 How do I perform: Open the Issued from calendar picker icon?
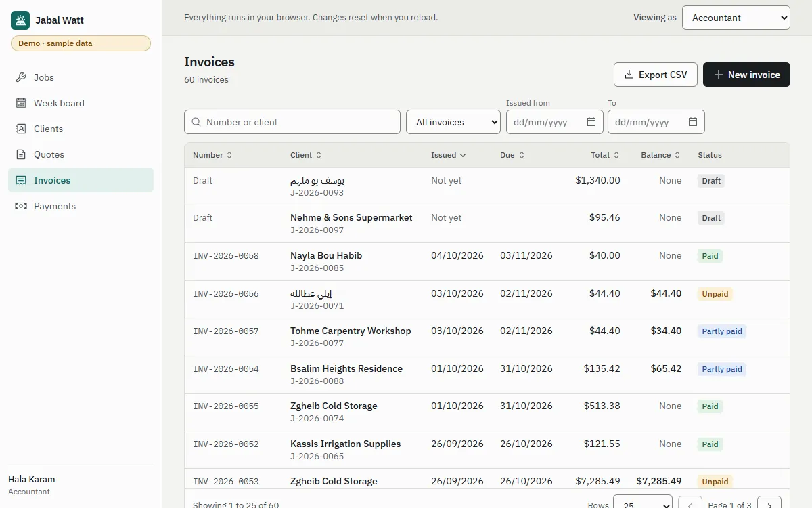tap(591, 122)
